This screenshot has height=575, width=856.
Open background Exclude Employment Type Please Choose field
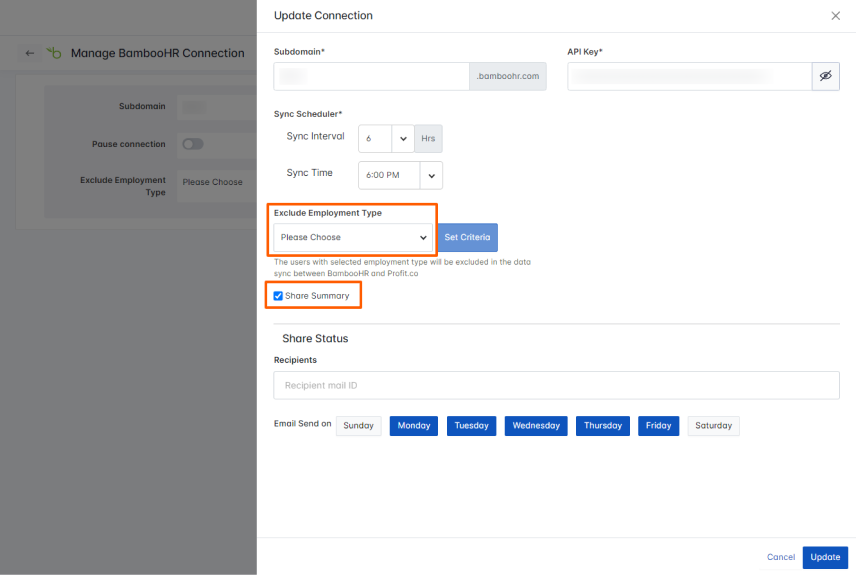click(217, 186)
